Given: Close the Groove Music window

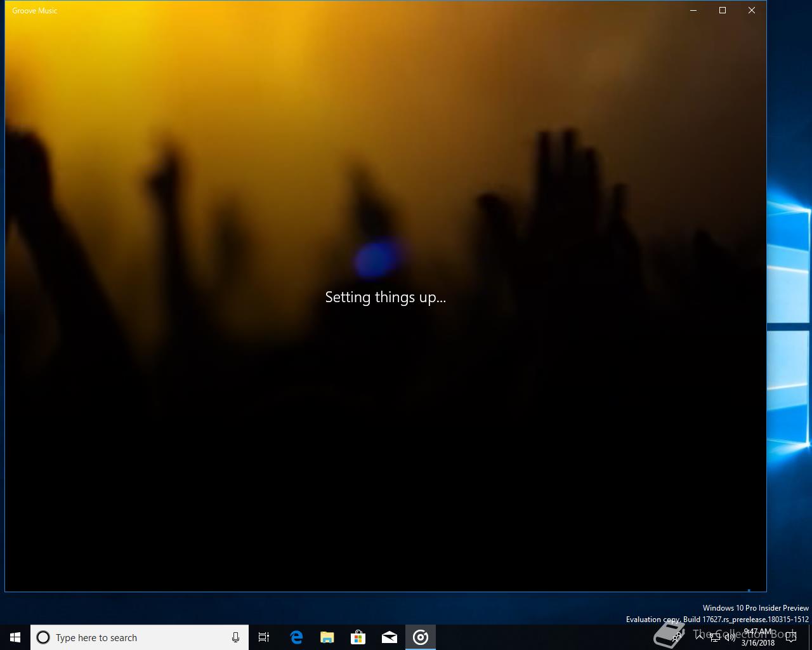Looking at the screenshot, I should [x=752, y=10].
